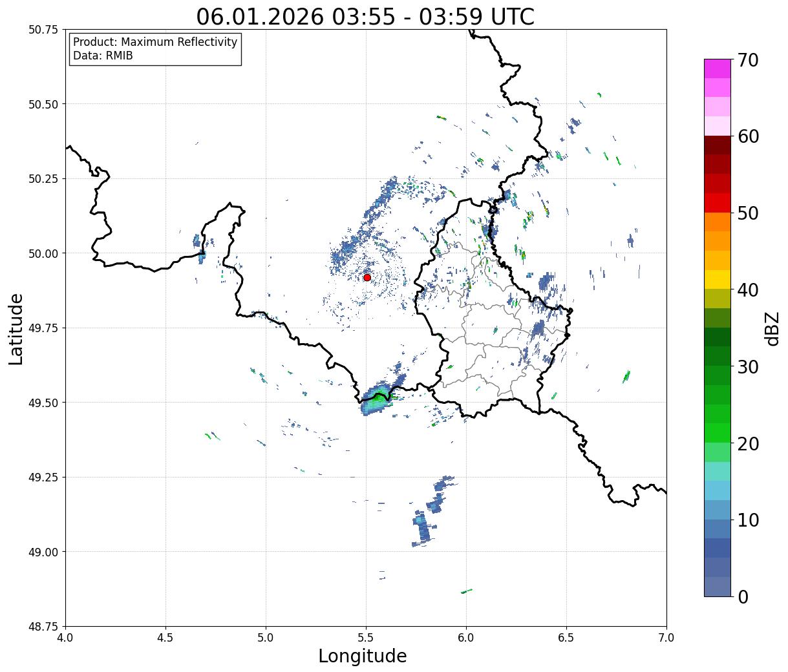
Task: Select the 'Data: RMIB' text
Action: click(103, 56)
